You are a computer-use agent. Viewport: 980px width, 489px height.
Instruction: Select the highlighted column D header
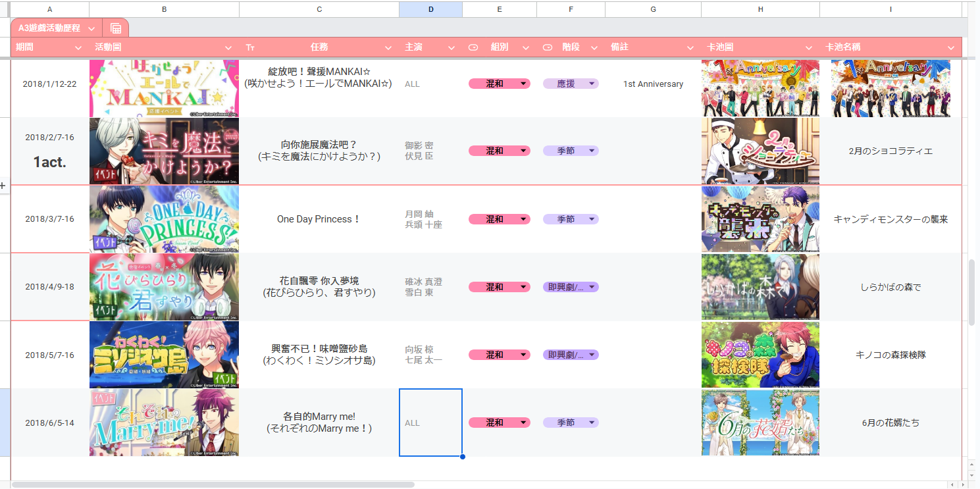coord(430,9)
